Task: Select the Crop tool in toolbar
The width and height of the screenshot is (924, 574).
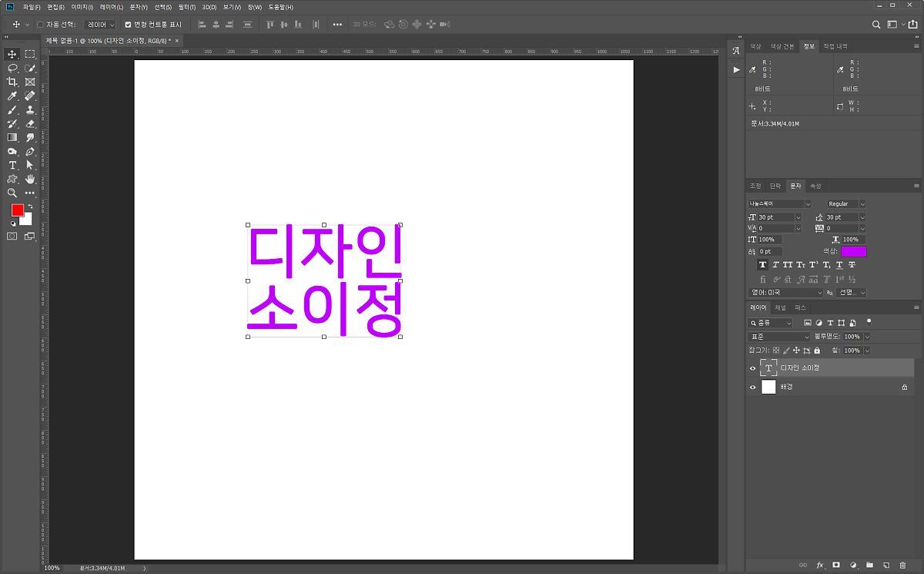Action: tap(12, 82)
